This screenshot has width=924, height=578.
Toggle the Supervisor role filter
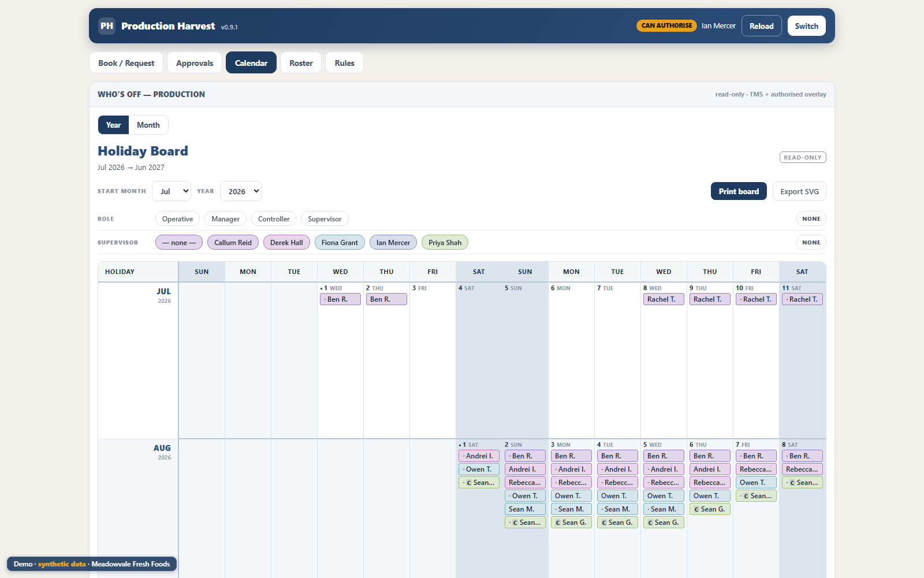(325, 219)
